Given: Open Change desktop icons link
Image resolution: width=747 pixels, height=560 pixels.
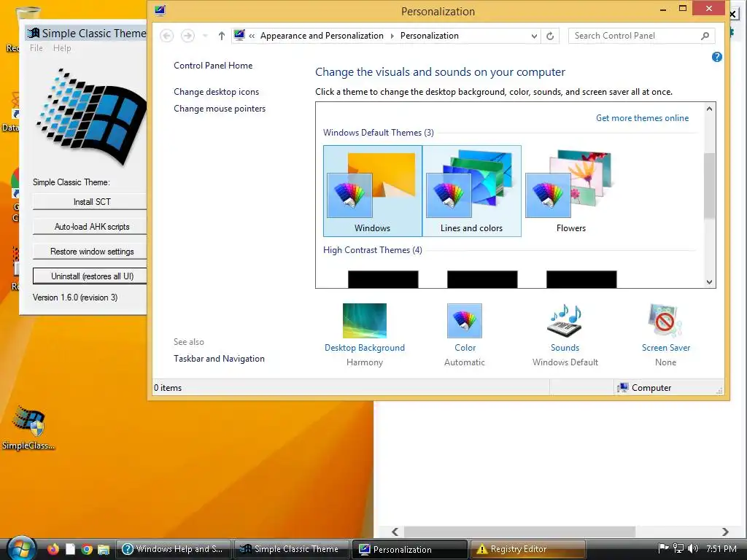Looking at the screenshot, I should click(216, 92).
